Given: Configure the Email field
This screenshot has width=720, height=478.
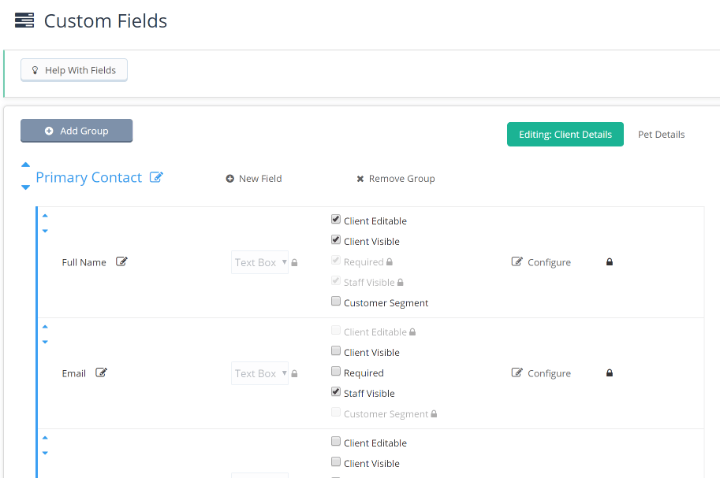Looking at the screenshot, I should 541,373.
